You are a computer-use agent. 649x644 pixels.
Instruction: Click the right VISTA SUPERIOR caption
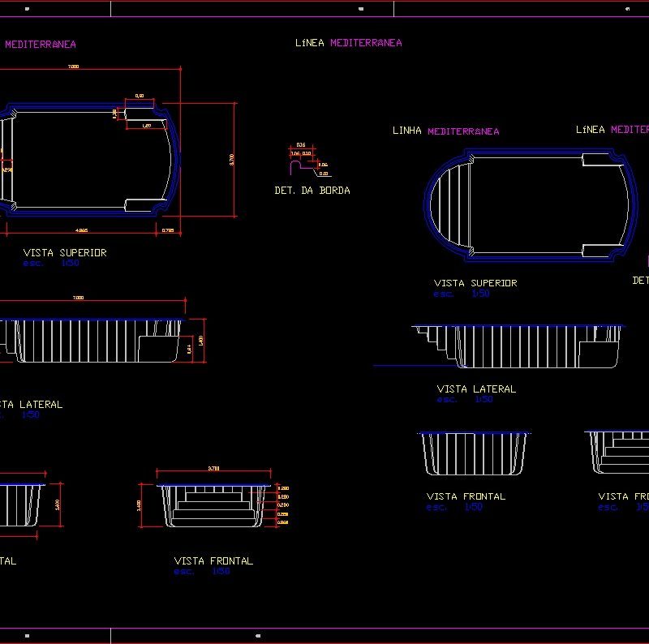(475, 283)
